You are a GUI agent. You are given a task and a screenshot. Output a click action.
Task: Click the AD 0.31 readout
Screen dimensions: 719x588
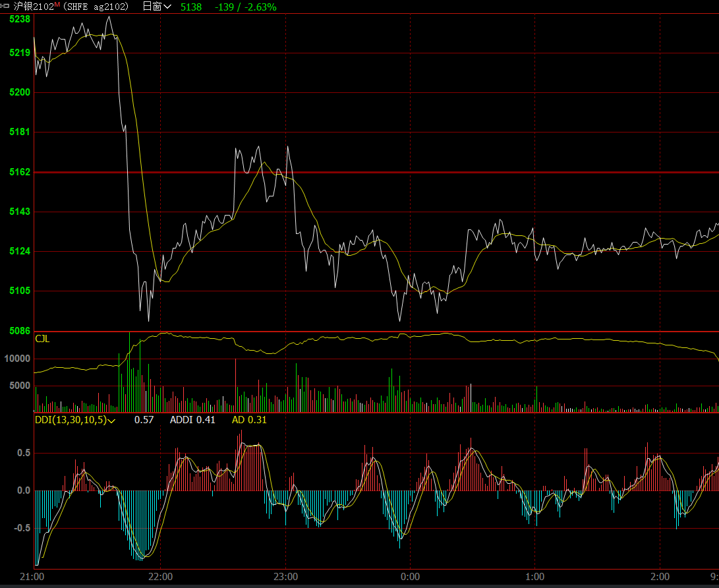coord(250,420)
